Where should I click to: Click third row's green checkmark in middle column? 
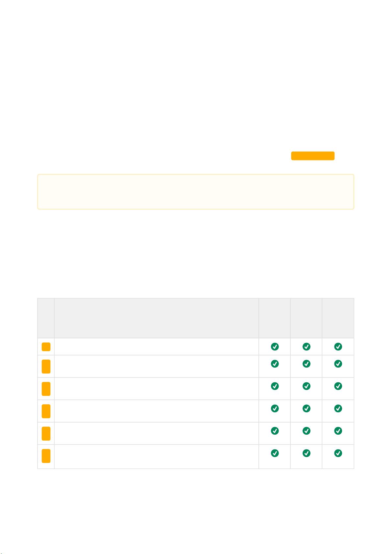[306, 386]
